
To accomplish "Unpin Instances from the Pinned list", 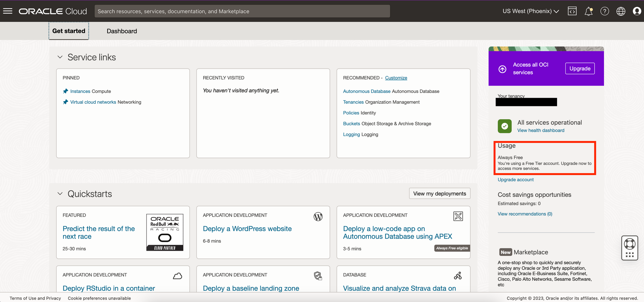I will (x=65, y=91).
